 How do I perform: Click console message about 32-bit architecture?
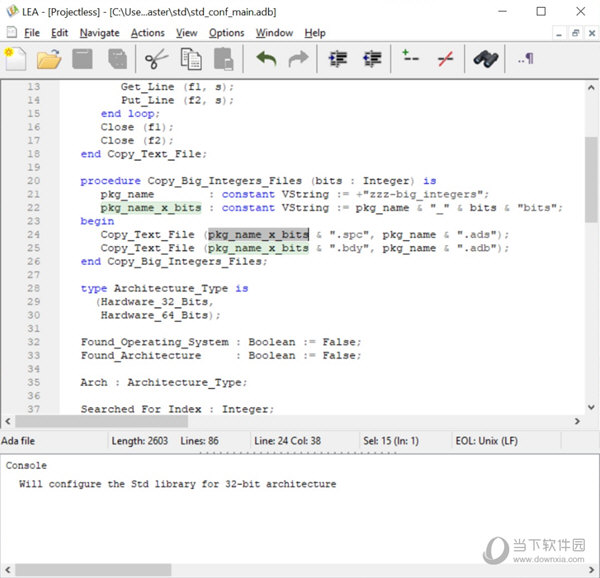pyautogui.click(x=178, y=484)
